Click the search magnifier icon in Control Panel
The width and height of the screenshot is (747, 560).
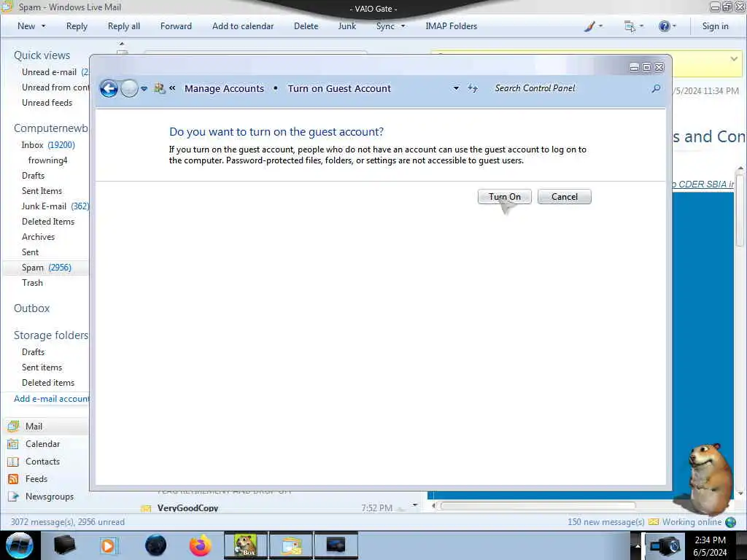(656, 88)
